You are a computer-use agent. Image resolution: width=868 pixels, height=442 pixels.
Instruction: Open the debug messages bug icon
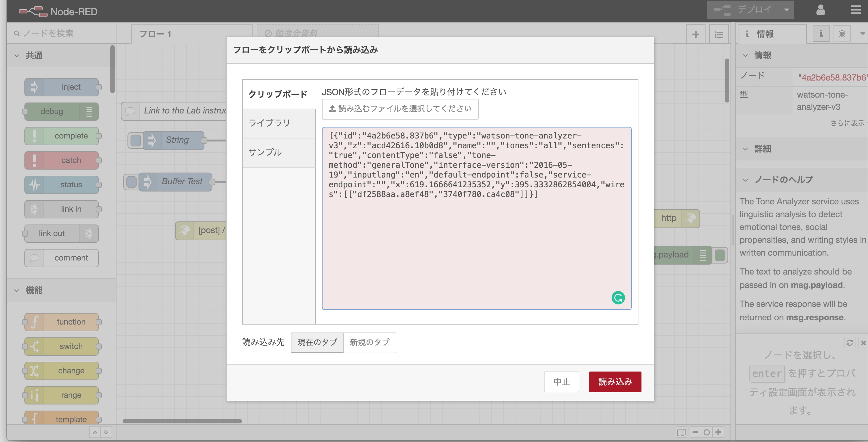(x=842, y=33)
